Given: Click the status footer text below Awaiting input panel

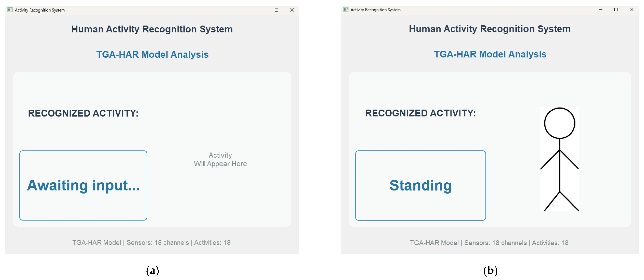Looking at the screenshot, I should point(151,242).
